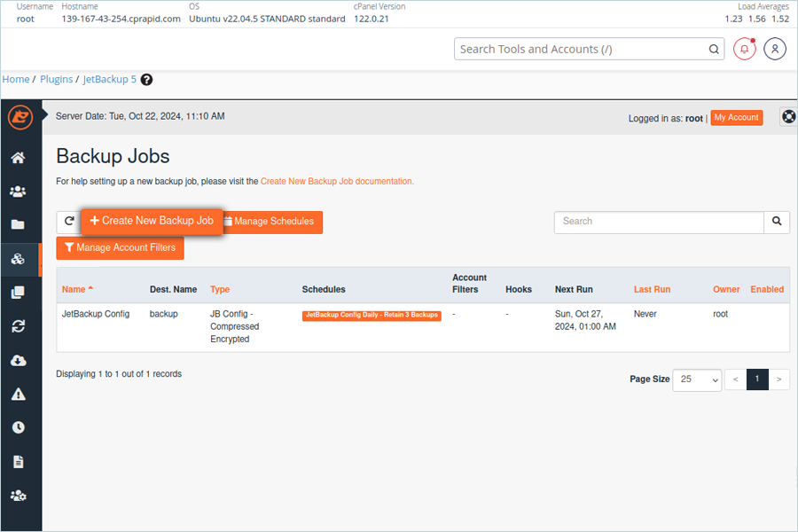This screenshot has width=798, height=532.
Task: Open the Alerts warning triangle icon
Action: 19,394
